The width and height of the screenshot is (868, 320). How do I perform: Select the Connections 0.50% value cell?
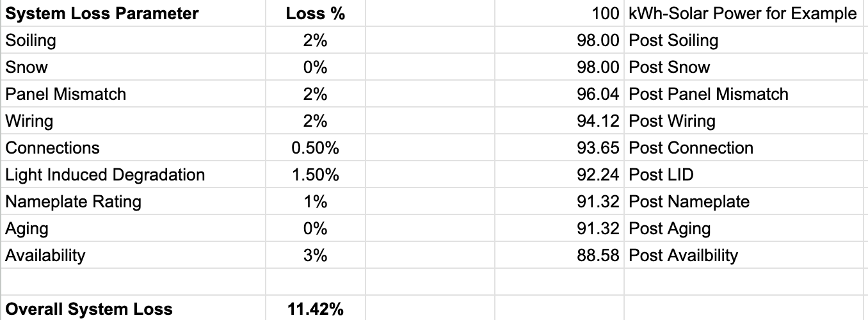tap(315, 148)
